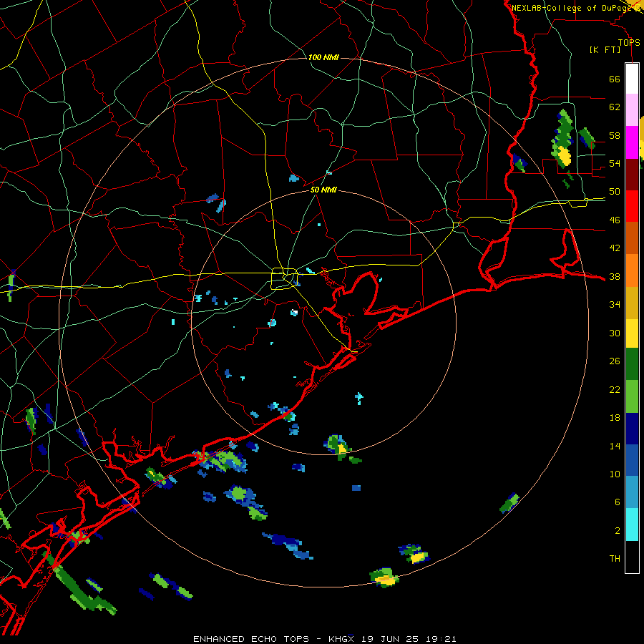Click the '100 NMI' range ring label
644x644 pixels.
pos(323,57)
